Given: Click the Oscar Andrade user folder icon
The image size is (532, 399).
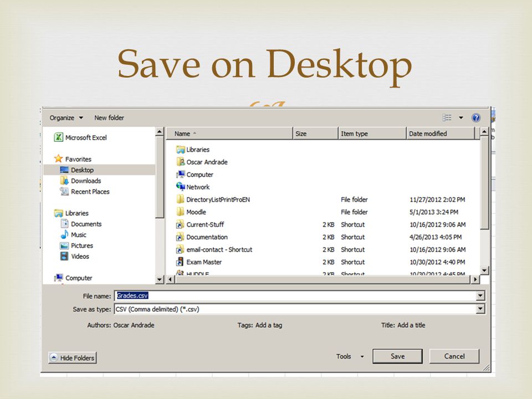Looking at the screenshot, I should click(181, 162).
